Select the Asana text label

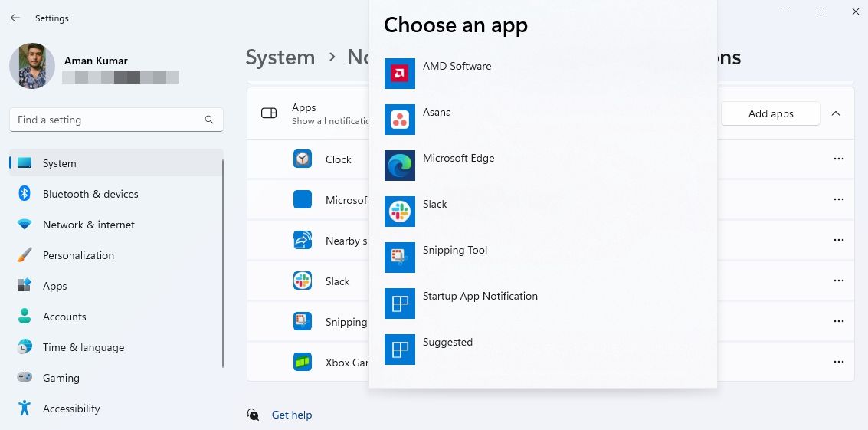coord(437,112)
